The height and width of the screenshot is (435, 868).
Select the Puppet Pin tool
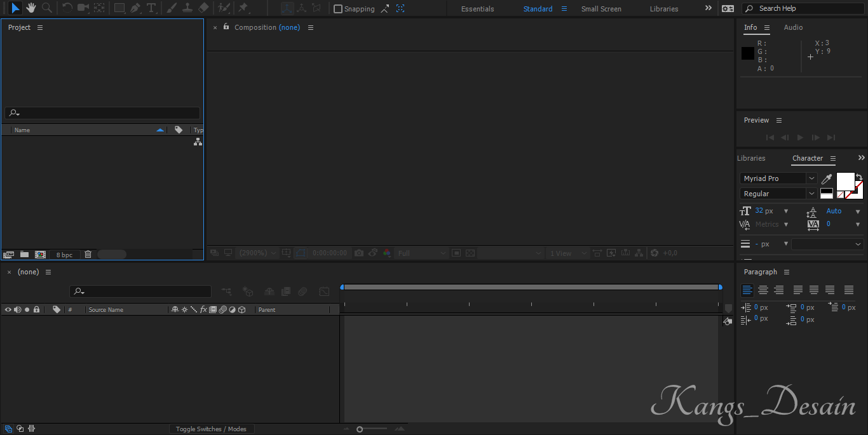pos(243,8)
